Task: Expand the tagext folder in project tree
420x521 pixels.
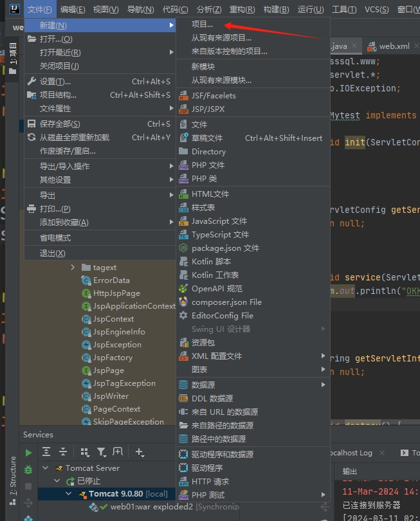Action: point(73,267)
